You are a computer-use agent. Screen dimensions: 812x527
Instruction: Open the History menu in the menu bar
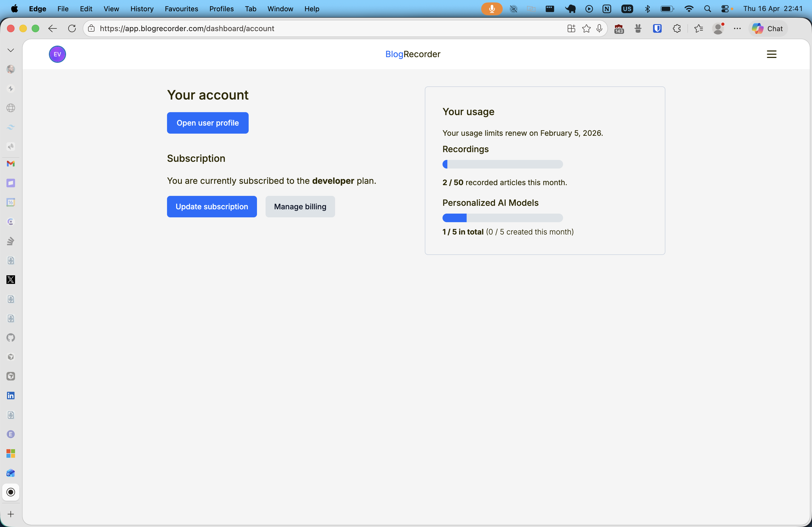tap(142, 9)
